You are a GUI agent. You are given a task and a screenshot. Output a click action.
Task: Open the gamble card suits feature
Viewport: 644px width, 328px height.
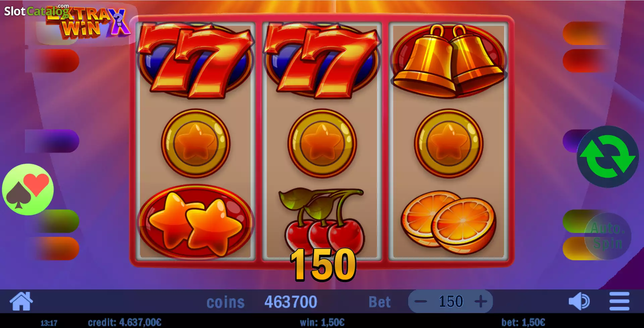[x=28, y=189]
